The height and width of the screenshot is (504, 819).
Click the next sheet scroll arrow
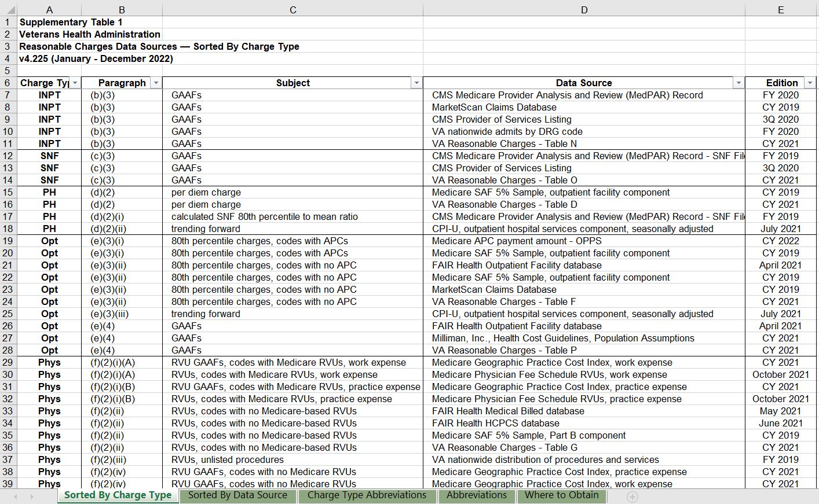(x=31, y=496)
